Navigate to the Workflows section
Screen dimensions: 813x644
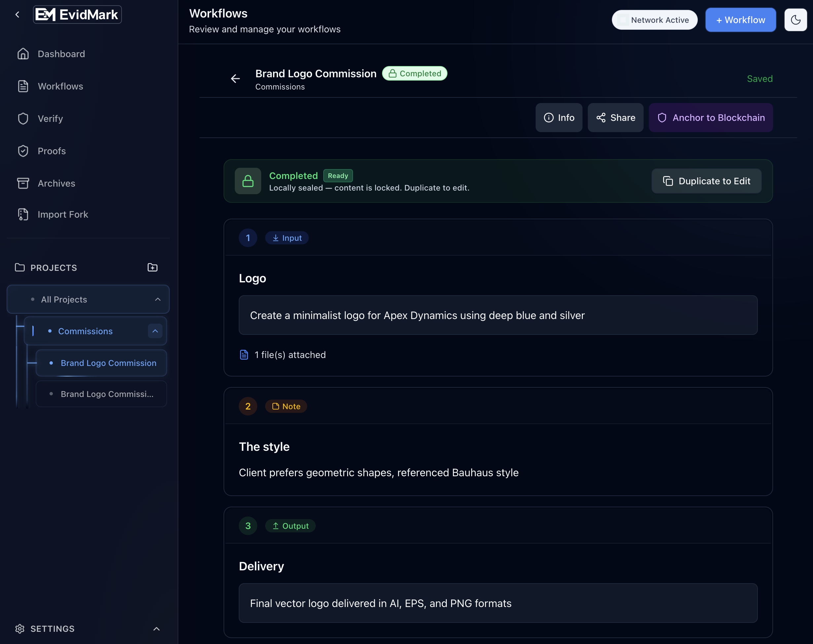[60, 86]
